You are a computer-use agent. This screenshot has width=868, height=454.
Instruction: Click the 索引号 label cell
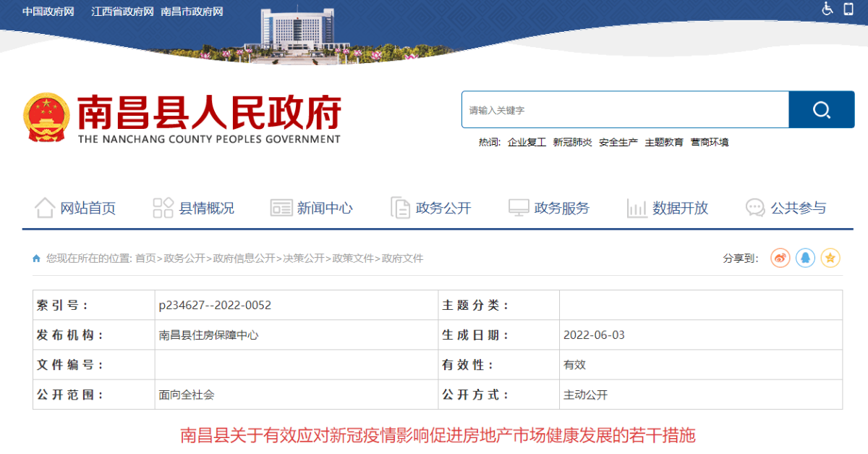point(94,306)
